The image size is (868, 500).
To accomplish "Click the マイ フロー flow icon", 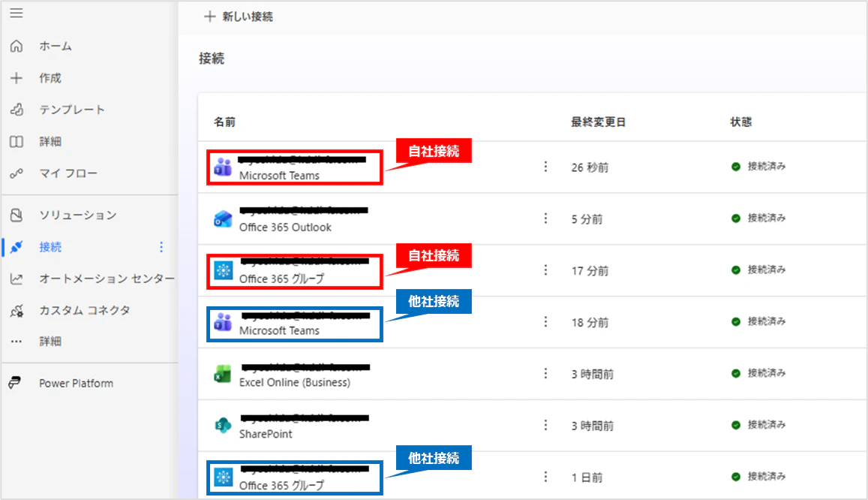I will coord(17,173).
